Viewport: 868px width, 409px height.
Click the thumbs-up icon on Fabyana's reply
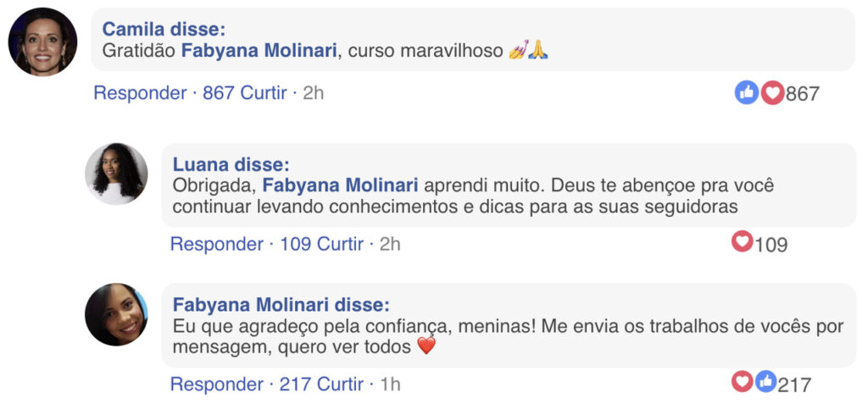coord(765,382)
